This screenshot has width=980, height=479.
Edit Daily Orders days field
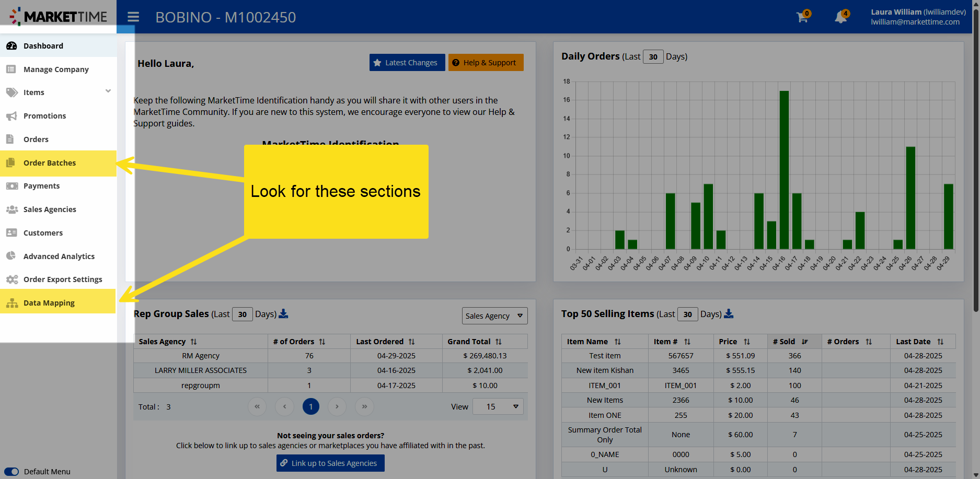pos(653,56)
